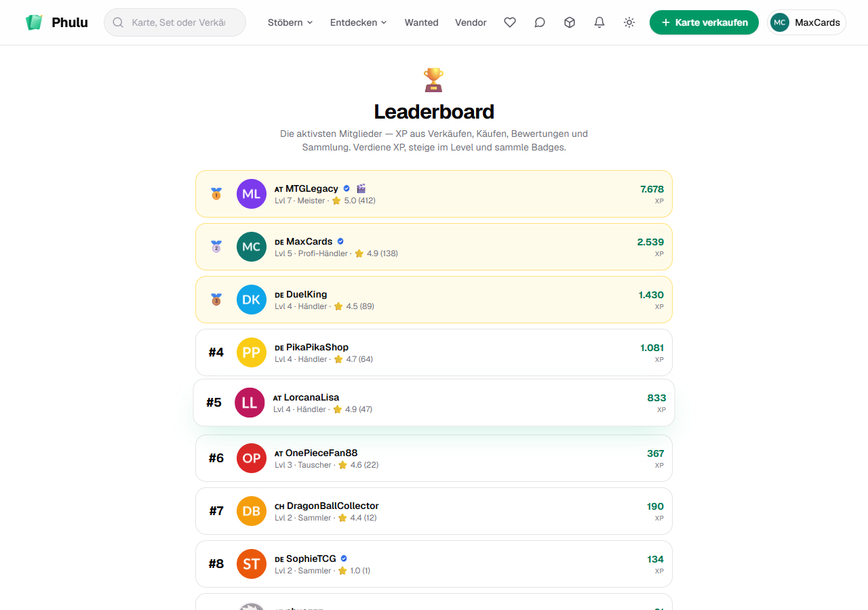Open the LorcanaLisa profile name
The height and width of the screenshot is (610, 868).
pos(311,397)
